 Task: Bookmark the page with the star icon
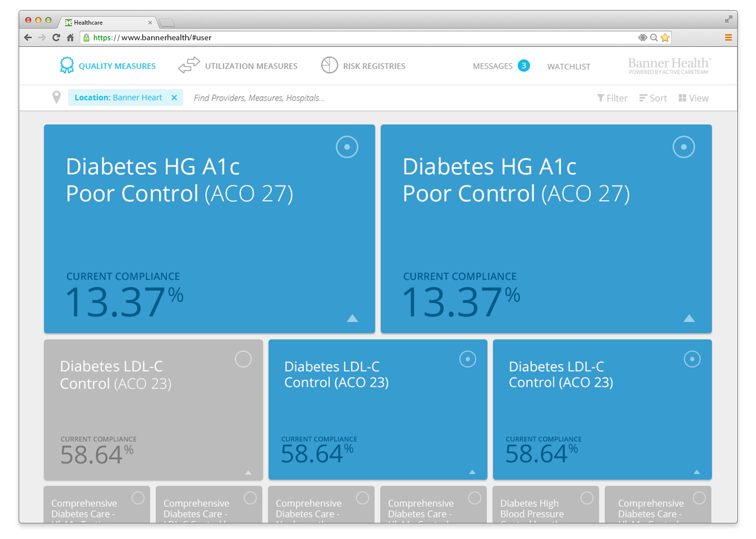click(x=665, y=37)
